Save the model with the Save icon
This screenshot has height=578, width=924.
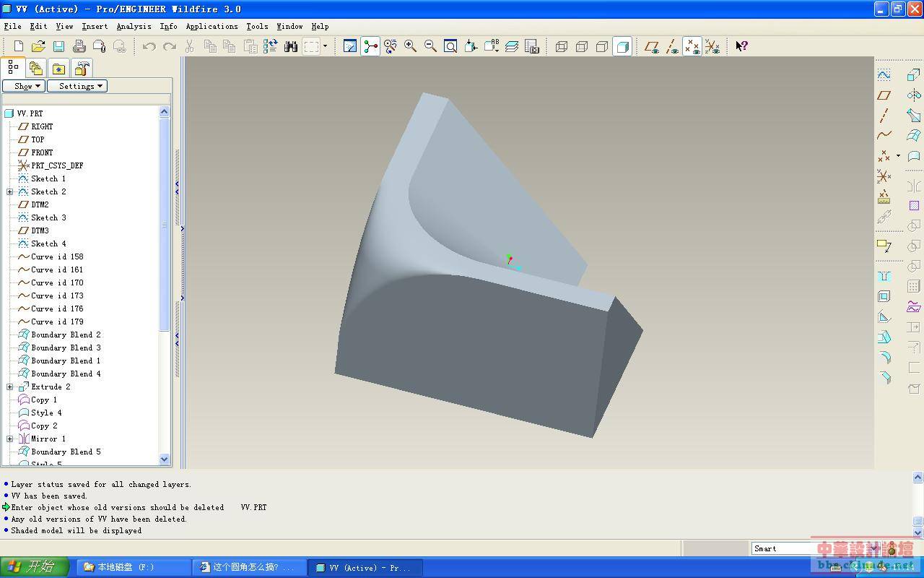[x=59, y=46]
